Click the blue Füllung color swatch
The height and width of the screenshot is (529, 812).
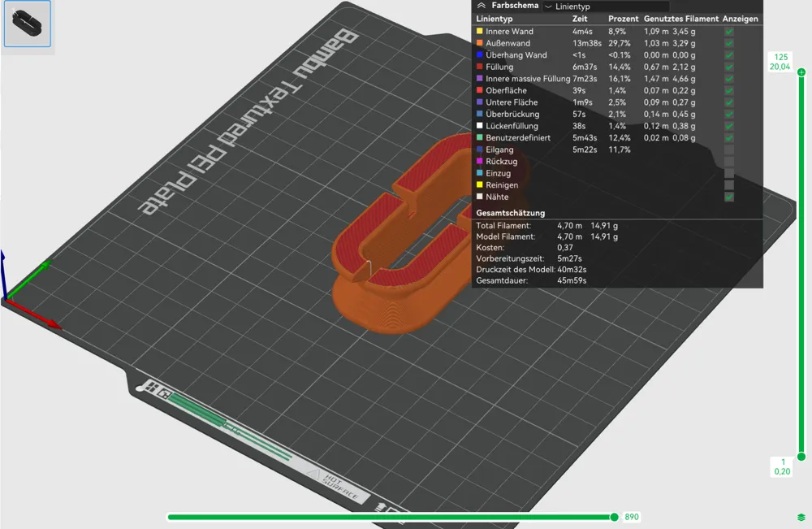[x=479, y=67]
